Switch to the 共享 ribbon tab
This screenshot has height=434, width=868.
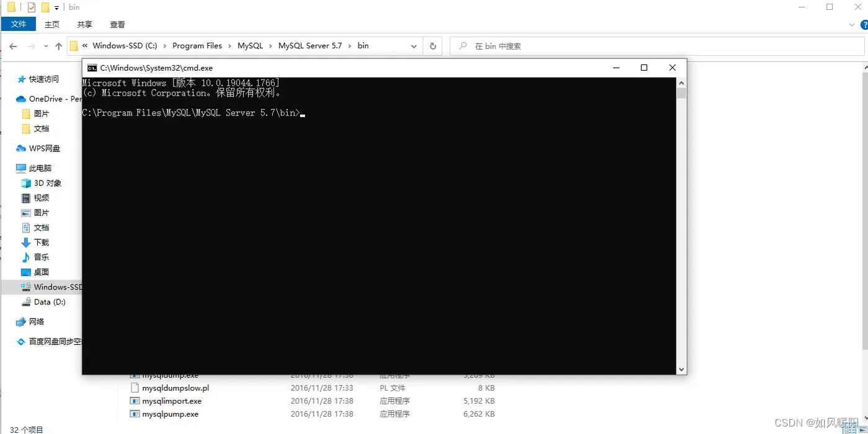coord(85,24)
